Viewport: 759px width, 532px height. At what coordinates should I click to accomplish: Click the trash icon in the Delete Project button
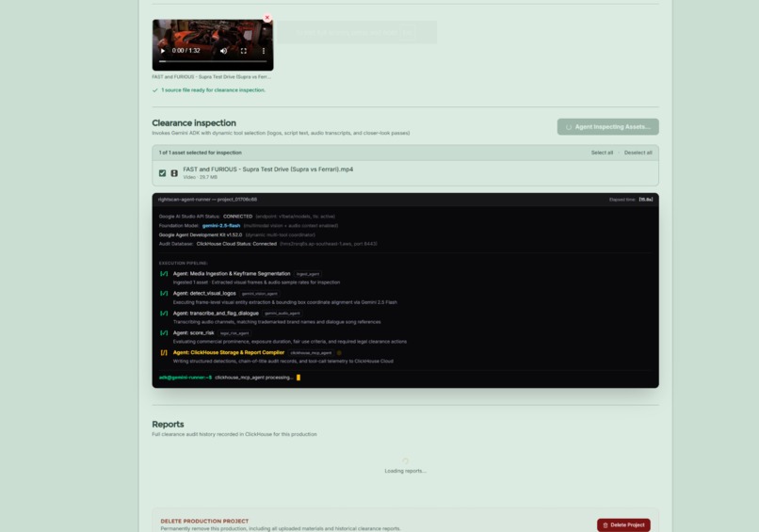[606, 524]
